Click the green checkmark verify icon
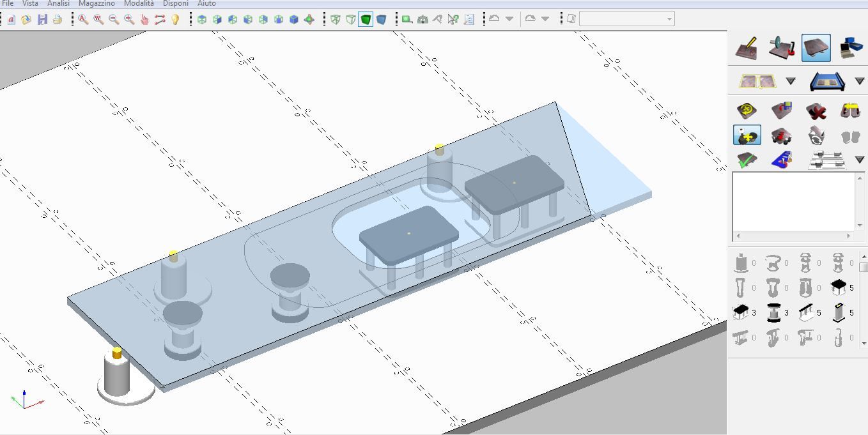This screenshot has height=435, width=868. (746, 160)
